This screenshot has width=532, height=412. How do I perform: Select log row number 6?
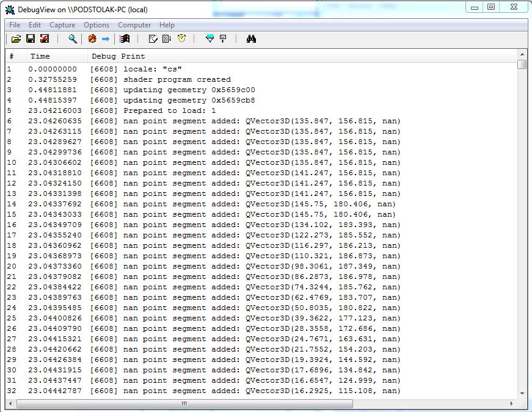(261, 121)
